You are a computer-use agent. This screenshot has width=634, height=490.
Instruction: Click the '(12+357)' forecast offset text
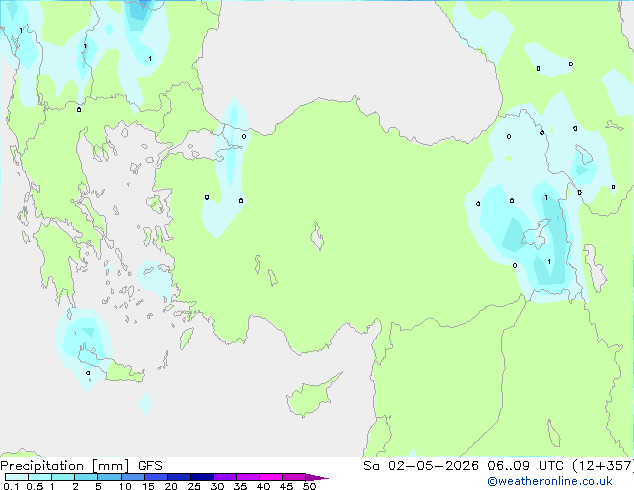click(603, 466)
